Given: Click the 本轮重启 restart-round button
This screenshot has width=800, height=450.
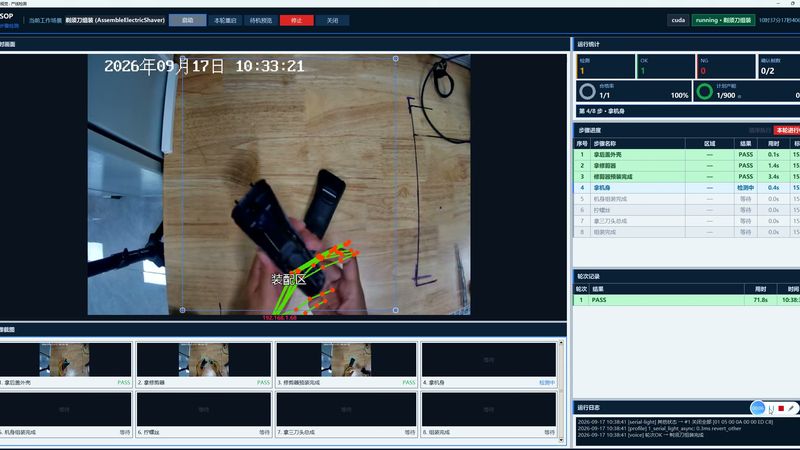Looking at the screenshot, I should click(225, 20).
